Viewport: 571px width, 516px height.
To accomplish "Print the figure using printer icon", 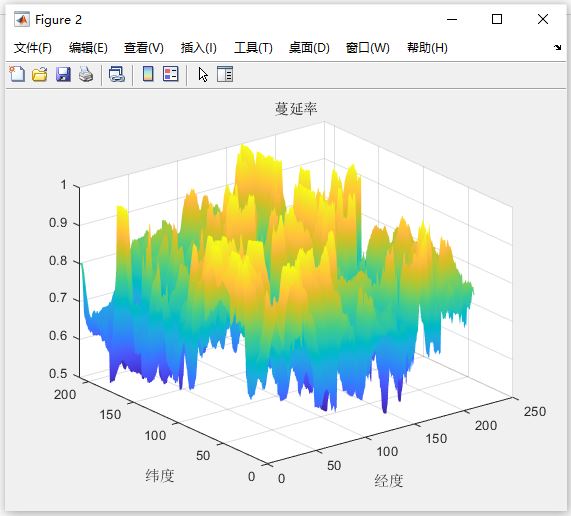I will [86, 74].
